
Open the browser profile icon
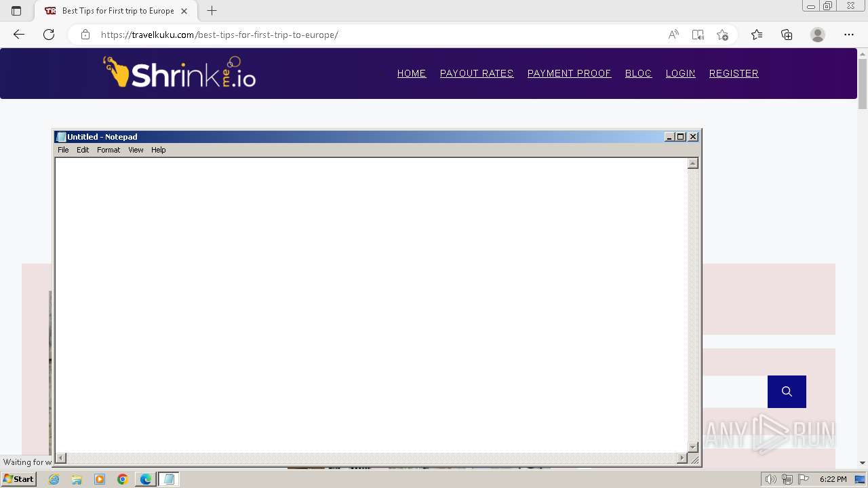click(818, 35)
